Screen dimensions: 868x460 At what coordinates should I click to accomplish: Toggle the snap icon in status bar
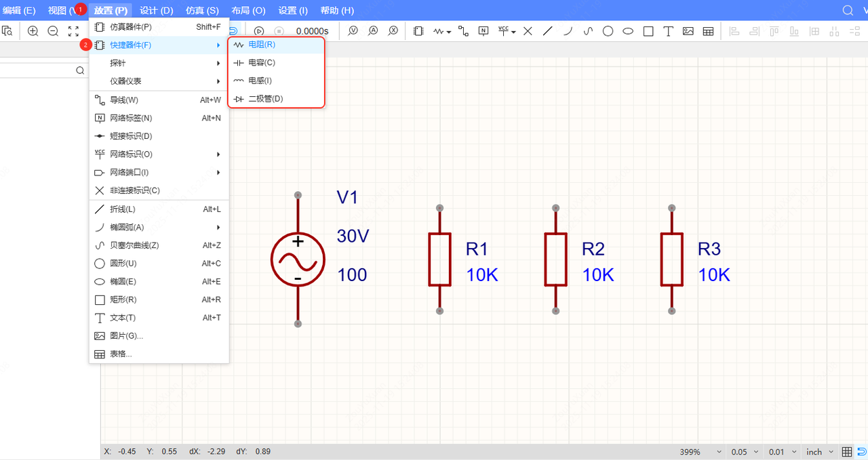(x=861, y=452)
